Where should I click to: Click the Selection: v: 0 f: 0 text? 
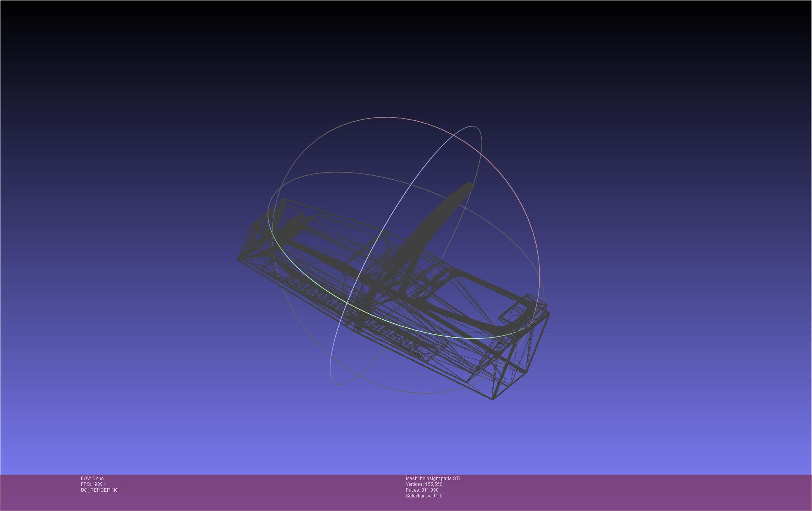[424, 496]
